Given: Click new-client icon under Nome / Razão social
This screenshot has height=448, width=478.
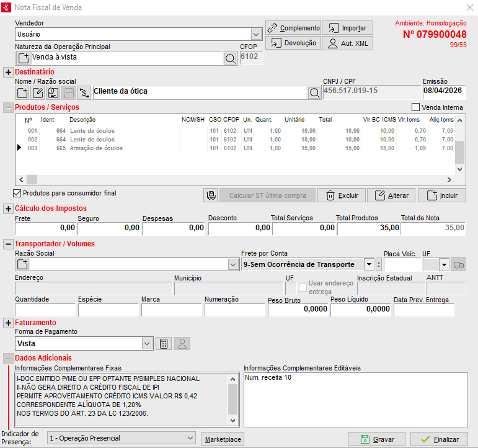Looking at the screenshot, I should 22,93.
